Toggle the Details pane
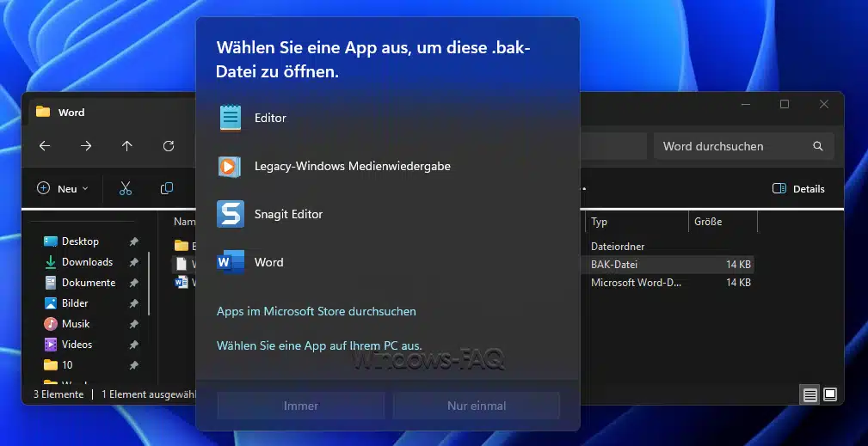 tap(798, 189)
